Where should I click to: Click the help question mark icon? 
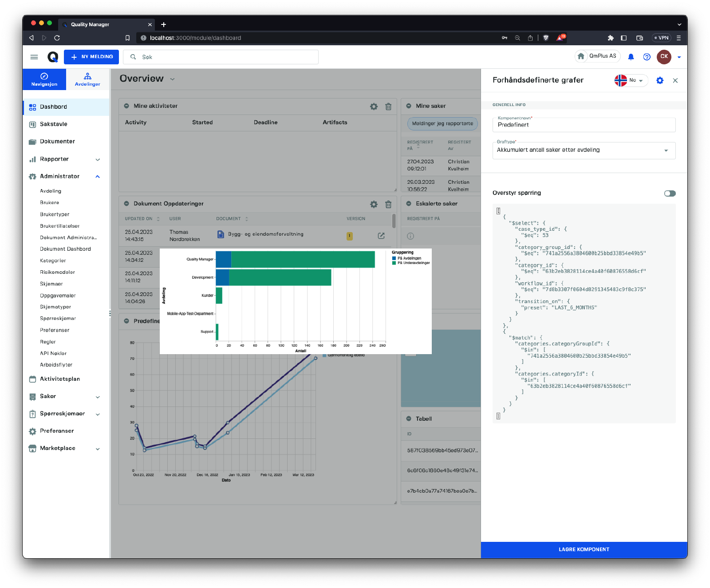point(647,57)
